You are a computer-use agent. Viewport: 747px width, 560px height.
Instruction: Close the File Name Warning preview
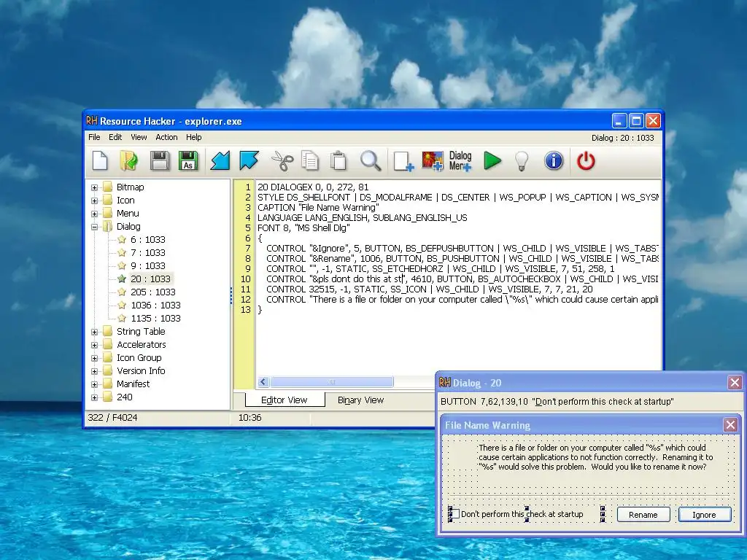pyautogui.click(x=730, y=425)
